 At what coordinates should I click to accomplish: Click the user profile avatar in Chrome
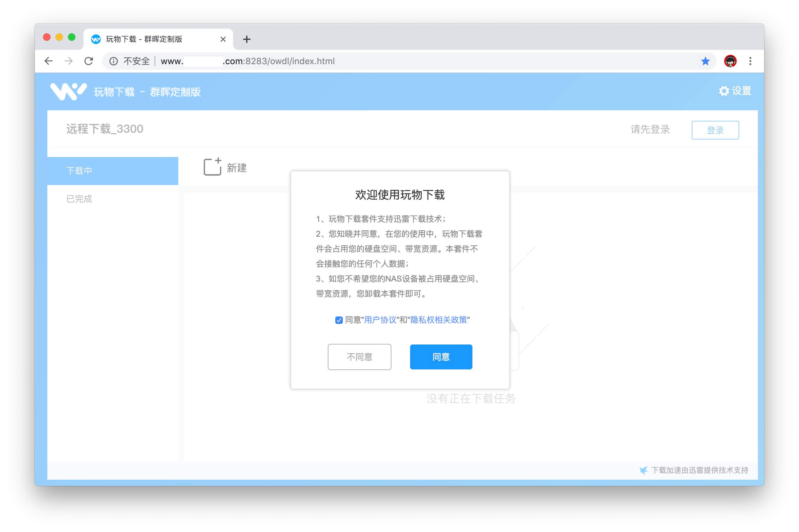click(x=730, y=61)
